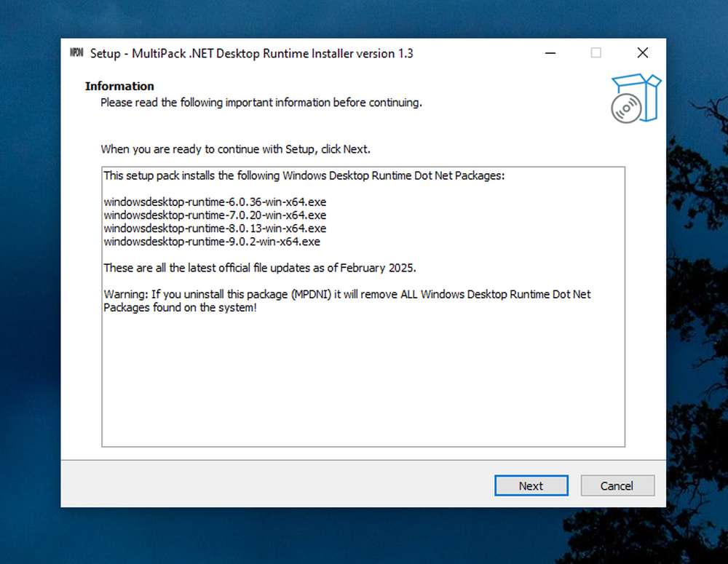Close the Setup installer window

coord(643,53)
